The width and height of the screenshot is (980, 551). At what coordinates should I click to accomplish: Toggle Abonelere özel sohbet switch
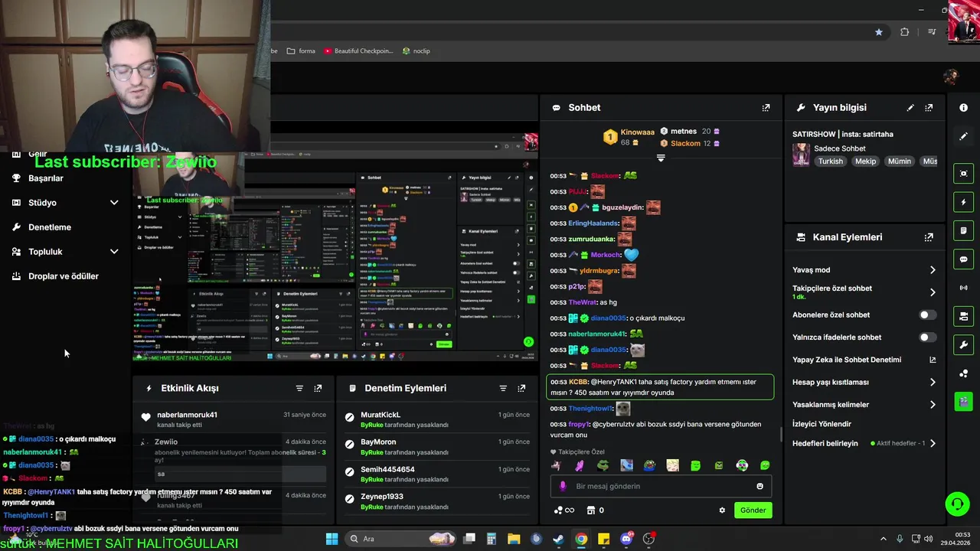(927, 315)
